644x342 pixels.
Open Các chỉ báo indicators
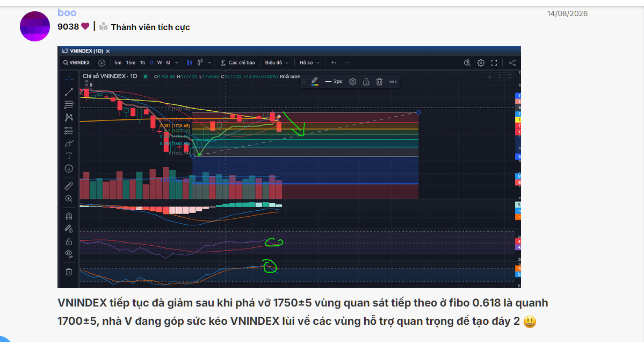coord(237,62)
